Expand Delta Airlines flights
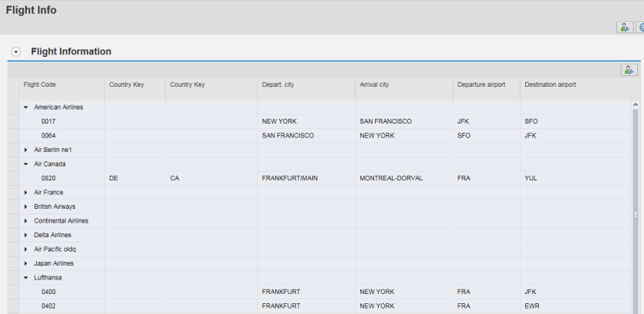 click(26, 235)
